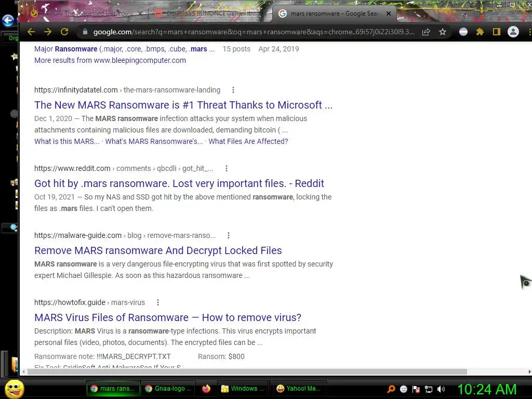
Task: Open the 'Major Ransomware (.major, .core...' forum link
Action: pos(124,49)
